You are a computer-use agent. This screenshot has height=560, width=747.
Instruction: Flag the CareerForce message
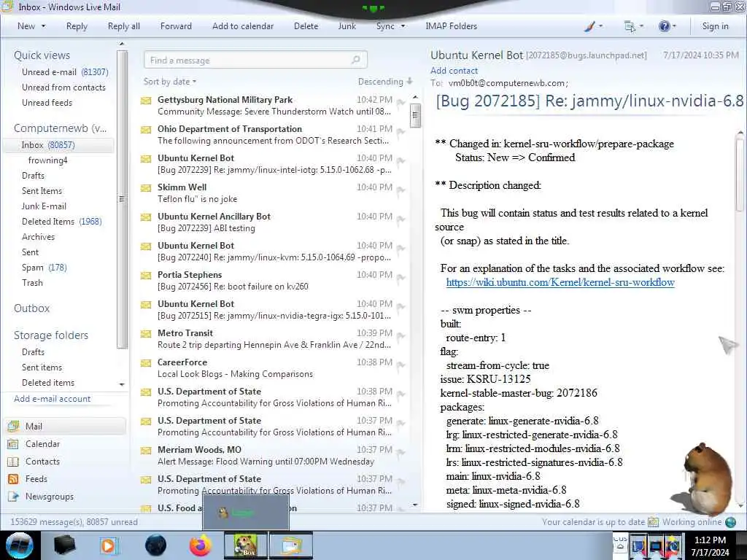click(x=401, y=365)
